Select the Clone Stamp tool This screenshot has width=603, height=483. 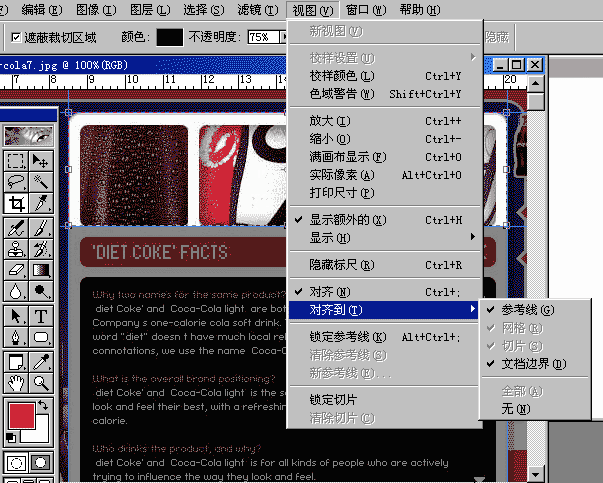[x=16, y=249]
